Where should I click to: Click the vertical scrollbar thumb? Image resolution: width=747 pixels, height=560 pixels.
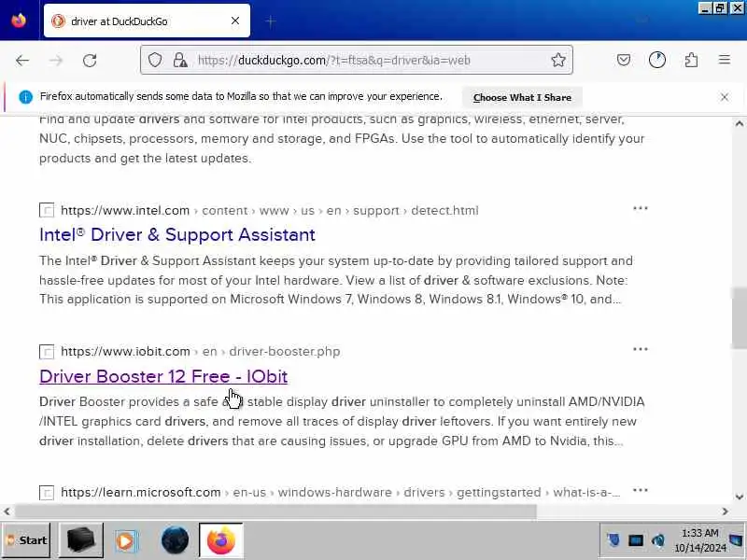[x=739, y=317]
